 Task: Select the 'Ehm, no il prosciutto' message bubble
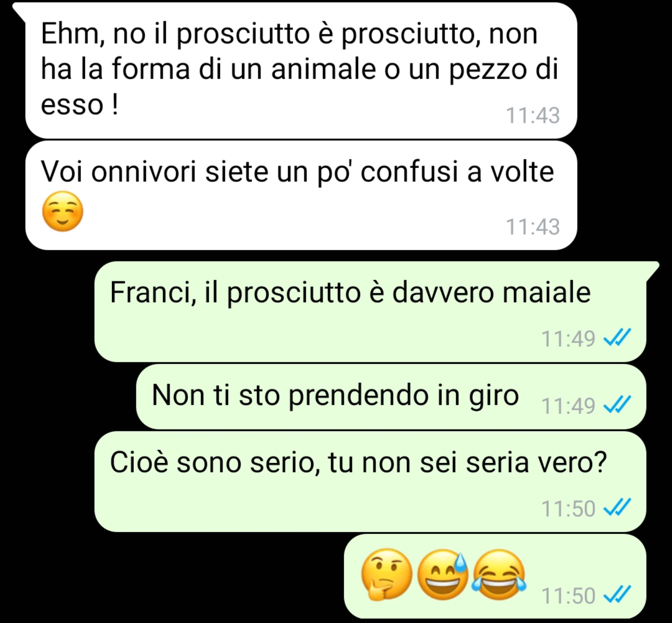(301, 70)
